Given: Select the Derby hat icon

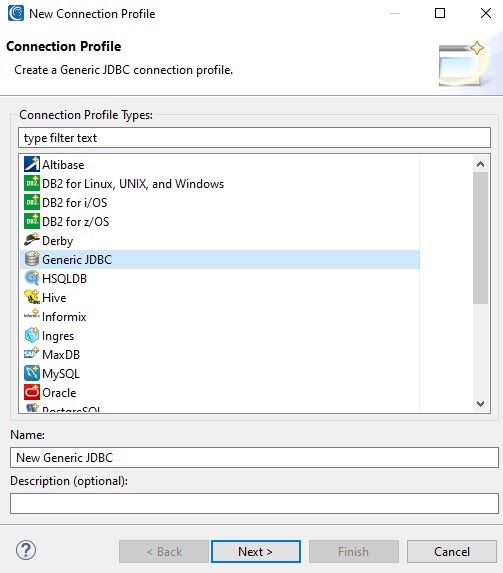Looking at the screenshot, I should click(x=32, y=240).
